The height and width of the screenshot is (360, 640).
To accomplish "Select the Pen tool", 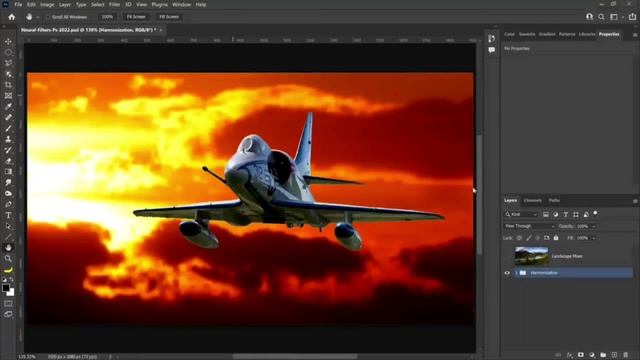I will 8,204.
